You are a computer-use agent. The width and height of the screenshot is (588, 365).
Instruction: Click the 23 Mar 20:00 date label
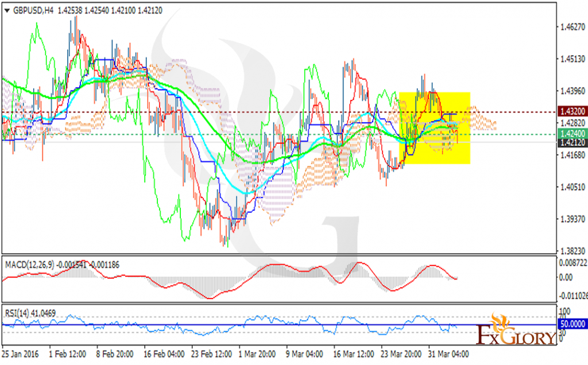click(x=401, y=354)
